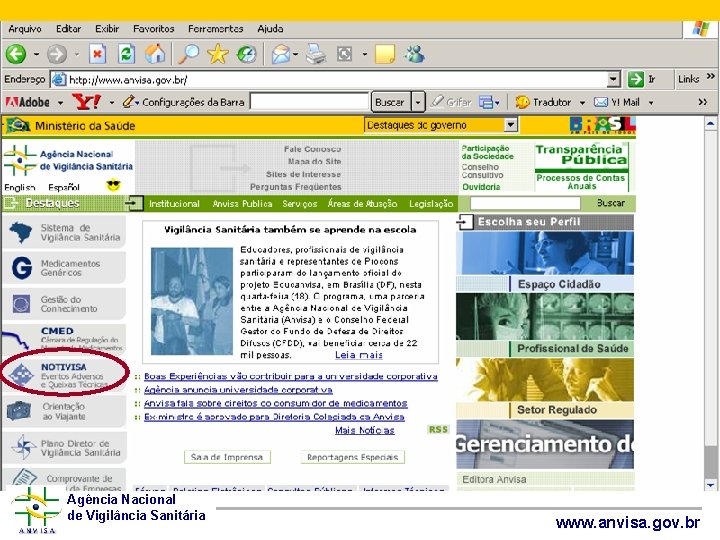Open Orientação ao Viajante suitcase item
Image resolution: width=720 pixels, height=540 pixels.
(63, 411)
